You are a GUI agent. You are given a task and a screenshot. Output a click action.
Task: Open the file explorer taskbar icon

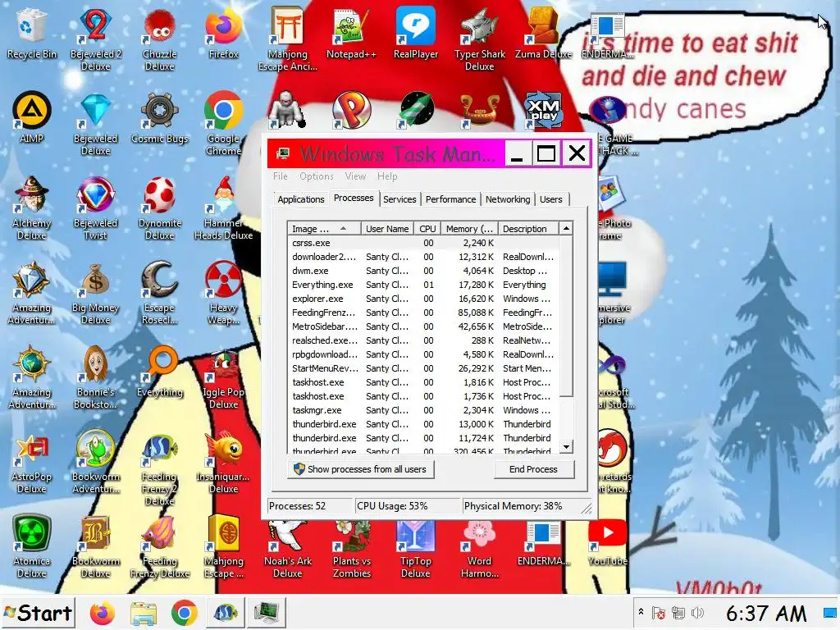point(143,613)
